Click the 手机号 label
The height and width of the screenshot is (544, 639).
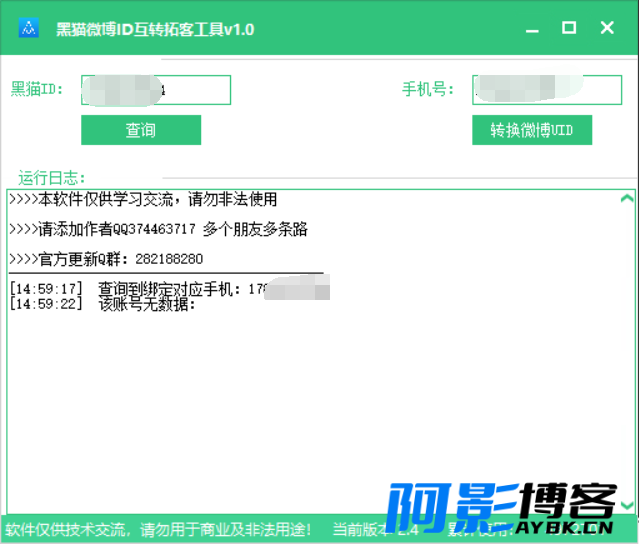coord(428,89)
